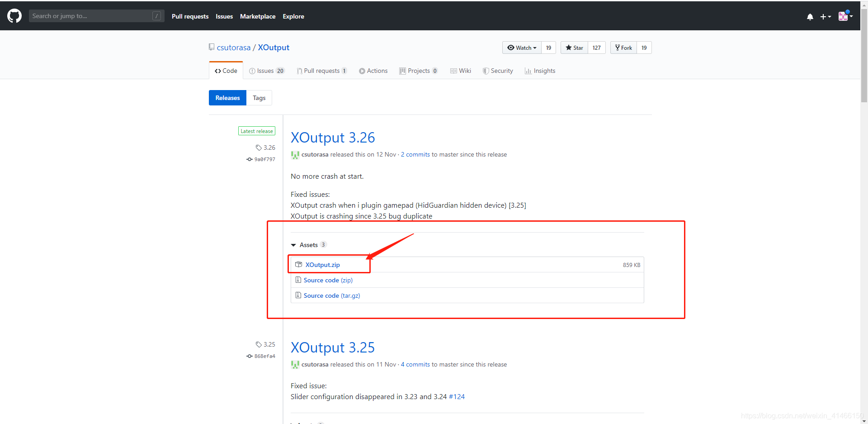Open commit 868efa4 link
The height and width of the screenshot is (424, 868).
point(261,356)
